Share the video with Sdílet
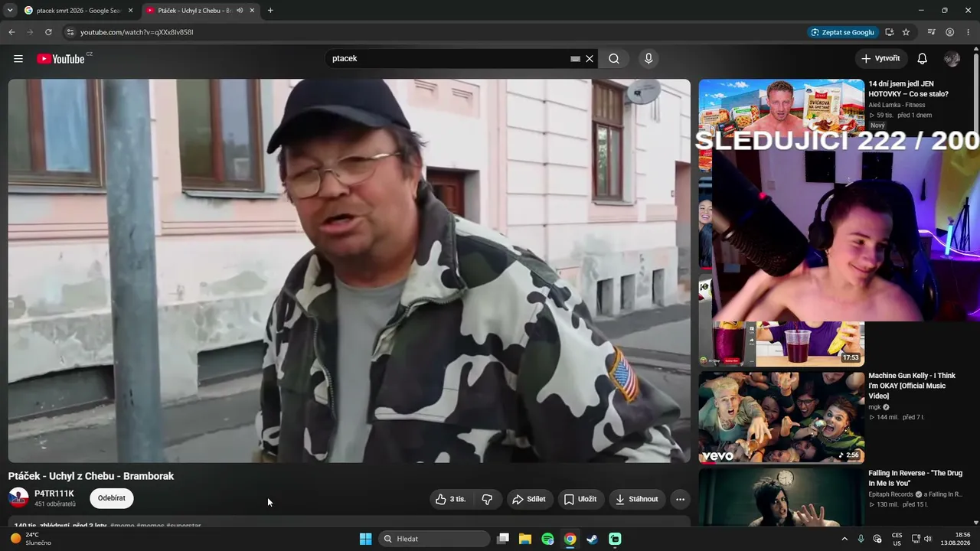 [529, 499]
